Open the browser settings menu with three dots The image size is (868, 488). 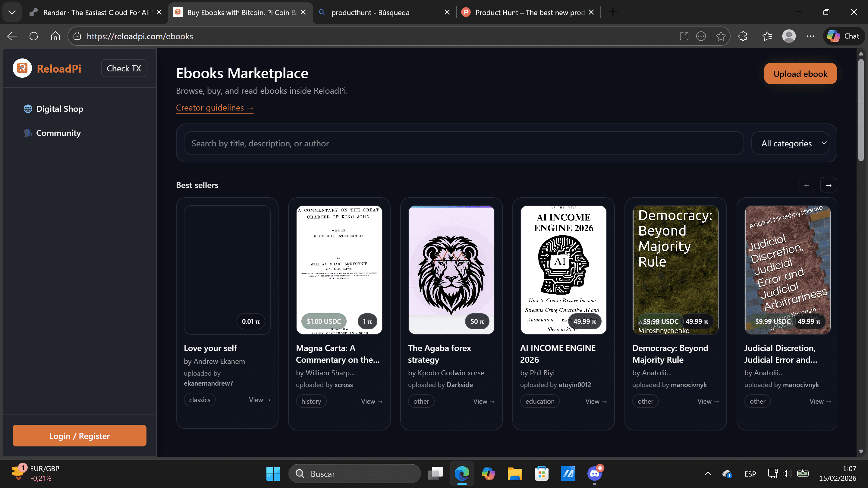(811, 36)
